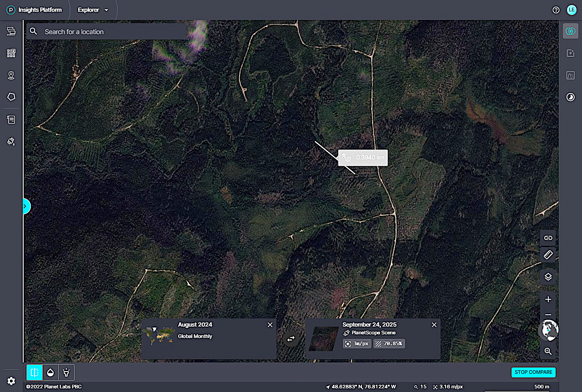Toggle the split-view swipe compare mode
The height and width of the screenshot is (392, 582).
click(x=34, y=372)
